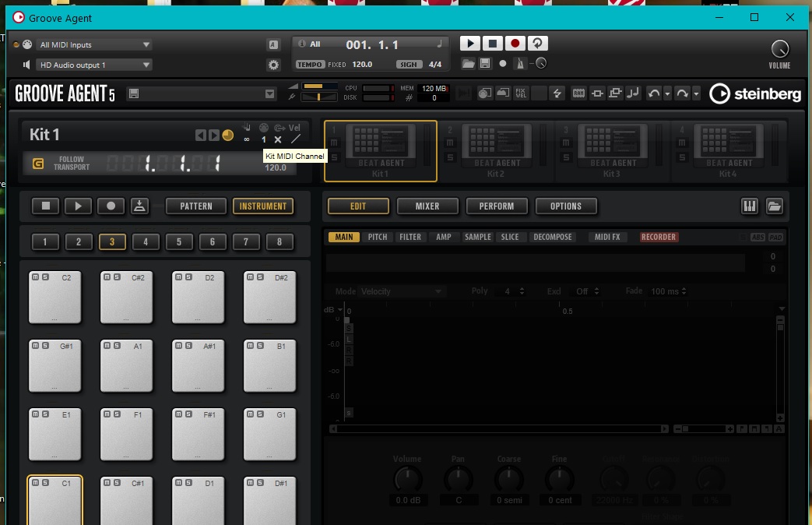Open the DECOMPOSE tab
812x525 pixels.
pyautogui.click(x=553, y=237)
